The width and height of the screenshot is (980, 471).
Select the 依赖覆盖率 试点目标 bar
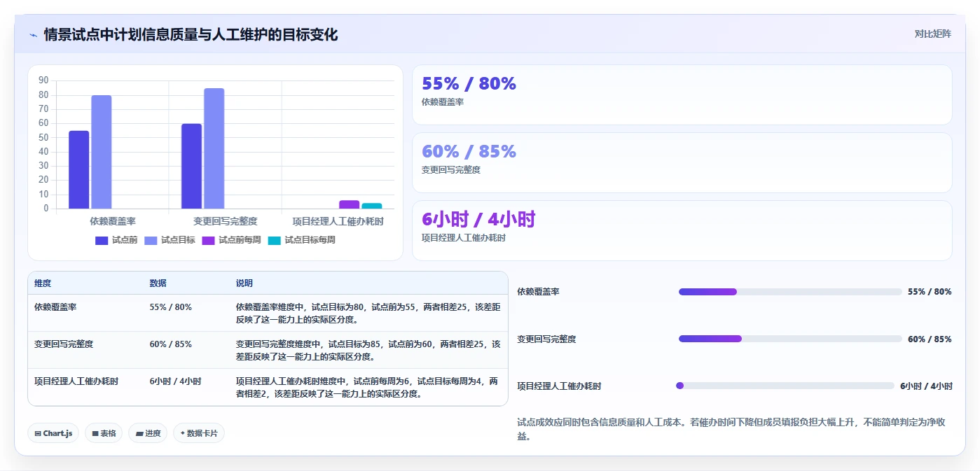click(102, 152)
